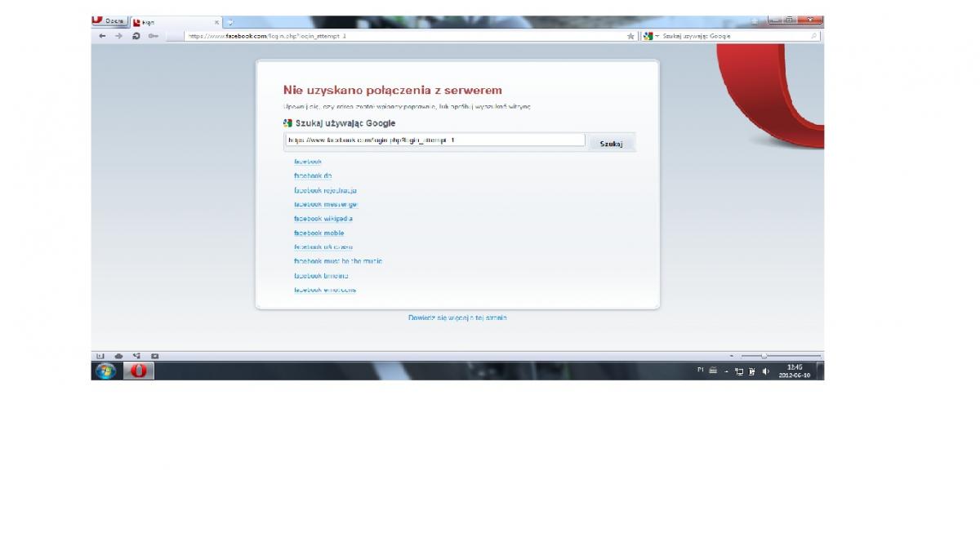Image resolution: width=980 pixels, height=551 pixels.
Task: Click the Opera icon on the taskbar
Action: coord(138,371)
